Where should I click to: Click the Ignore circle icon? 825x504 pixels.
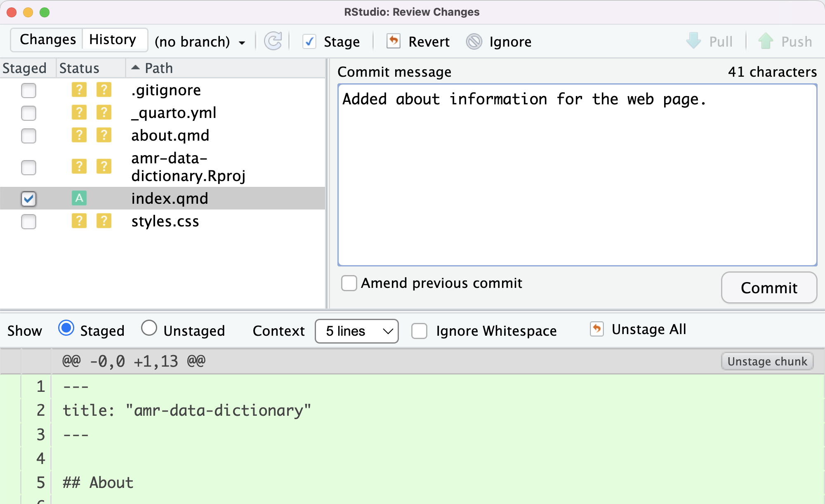[474, 42]
